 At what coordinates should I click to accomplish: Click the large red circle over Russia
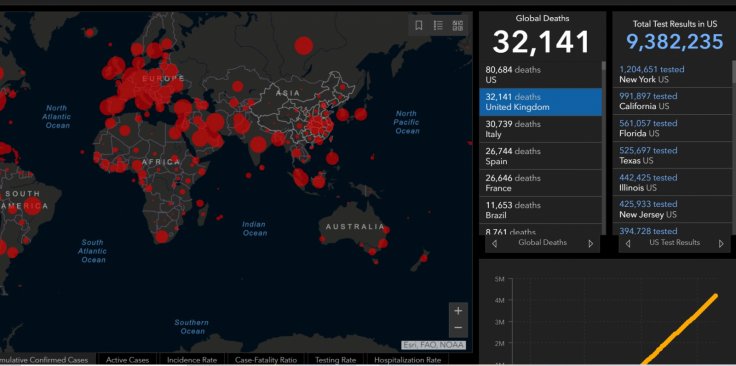tap(304, 46)
